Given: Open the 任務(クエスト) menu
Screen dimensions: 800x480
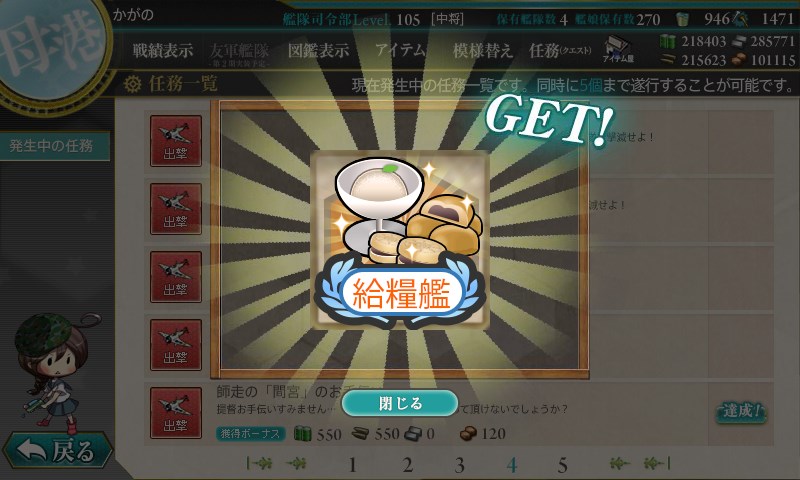Looking at the screenshot, I should tap(560, 50).
